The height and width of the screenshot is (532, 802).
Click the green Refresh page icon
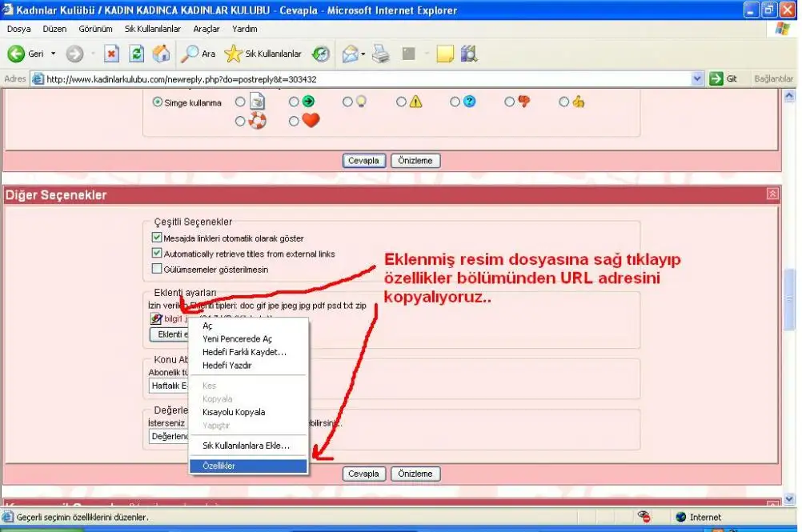coord(136,54)
